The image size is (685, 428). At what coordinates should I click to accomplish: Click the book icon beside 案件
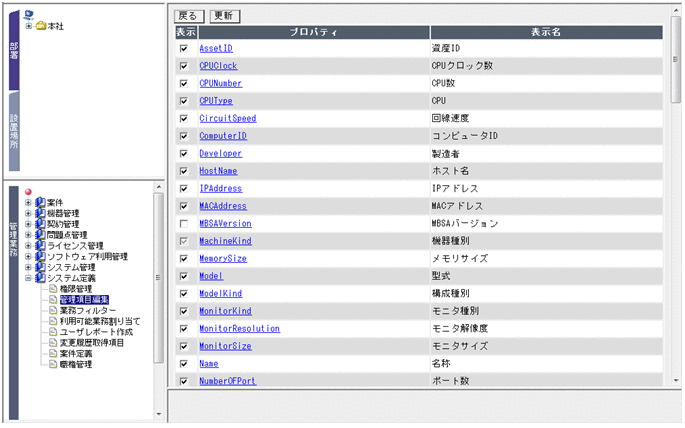pos(40,202)
